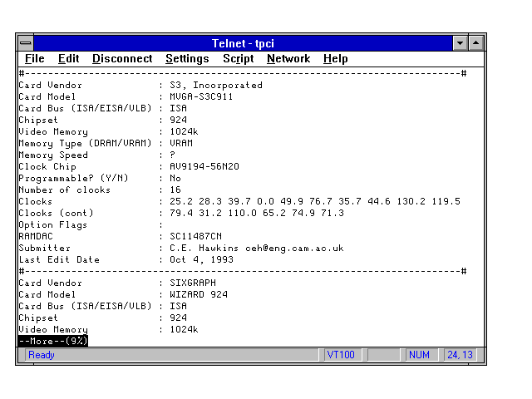Image resolution: width=532 pixels, height=399 pixels.
Task: Select the Disconnect menu
Action: 122,59
